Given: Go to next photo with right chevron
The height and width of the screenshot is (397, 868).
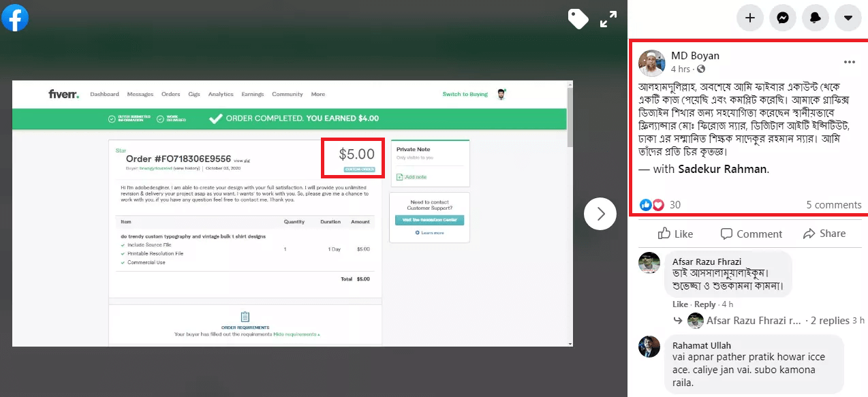Looking at the screenshot, I should (x=600, y=214).
